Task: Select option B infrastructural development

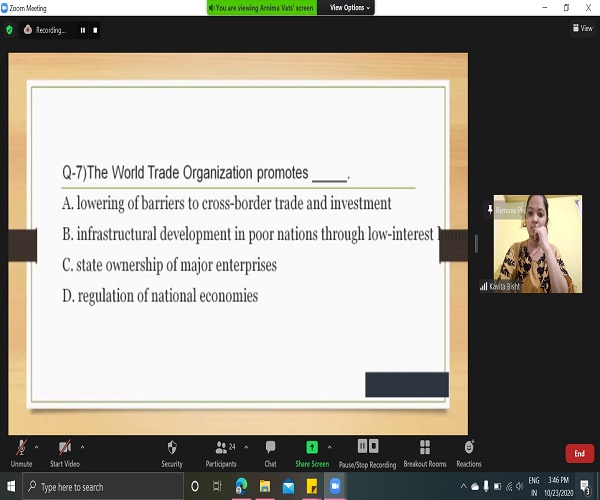Action: (265, 234)
